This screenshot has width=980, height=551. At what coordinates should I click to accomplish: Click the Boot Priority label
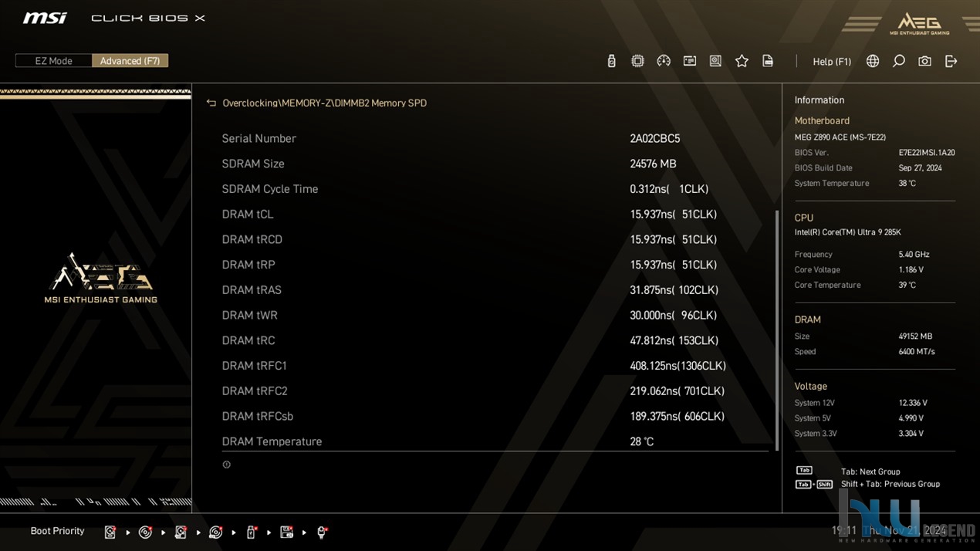[x=57, y=531]
